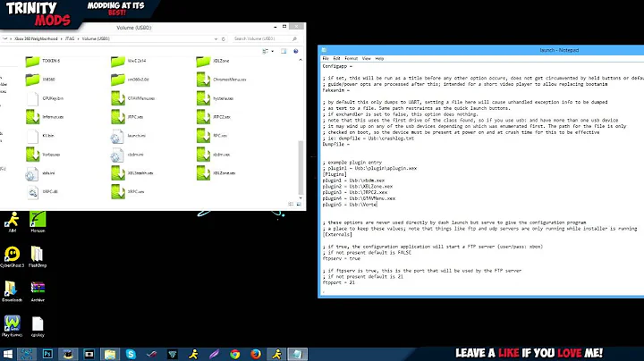Select the launch.ini file
The image size is (644, 361).
point(128,136)
